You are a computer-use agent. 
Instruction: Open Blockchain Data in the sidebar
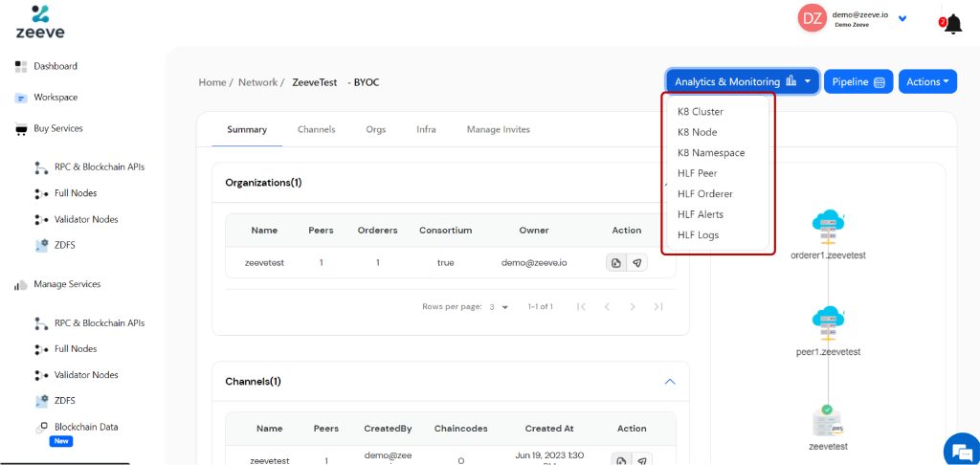point(86,427)
